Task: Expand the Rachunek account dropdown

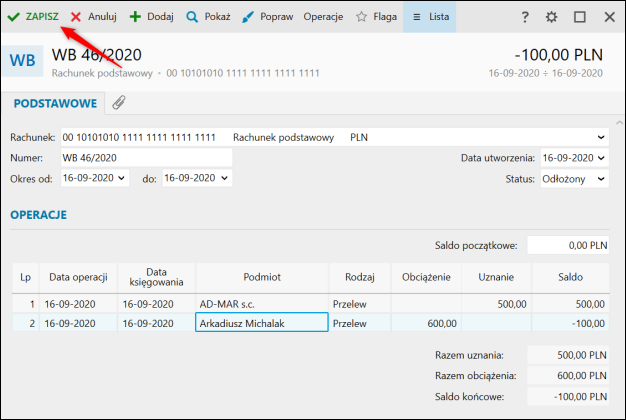Action: pos(601,137)
